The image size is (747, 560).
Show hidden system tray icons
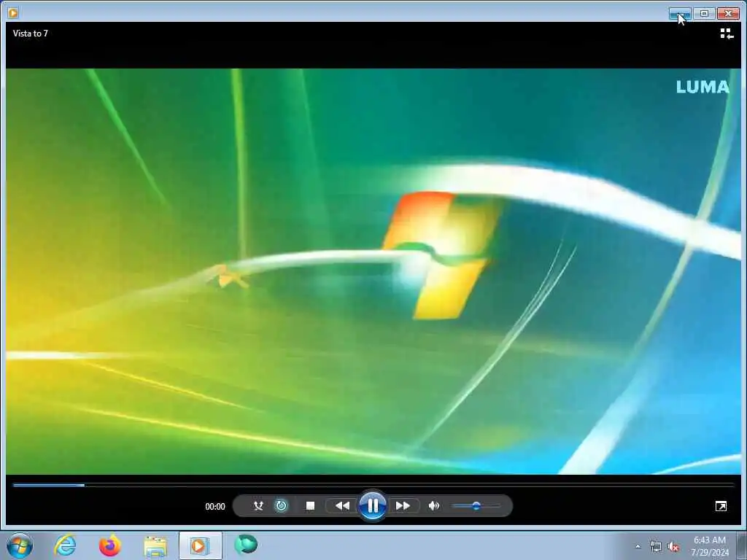(638, 547)
